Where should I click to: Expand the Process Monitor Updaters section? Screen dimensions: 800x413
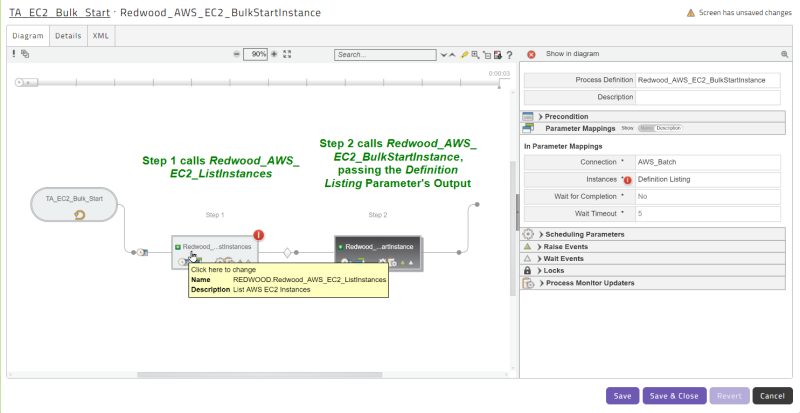[x=542, y=283]
